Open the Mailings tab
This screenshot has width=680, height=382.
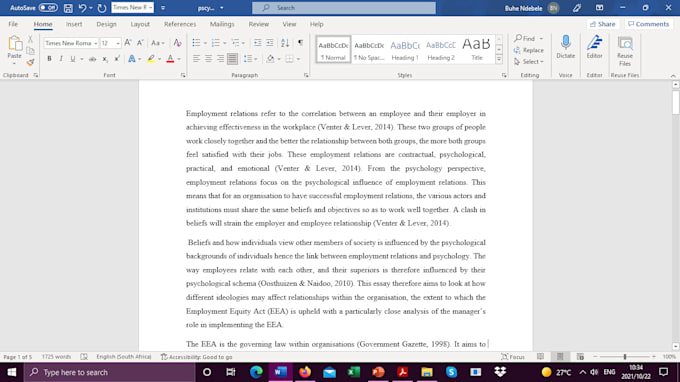pyautogui.click(x=222, y=24)
